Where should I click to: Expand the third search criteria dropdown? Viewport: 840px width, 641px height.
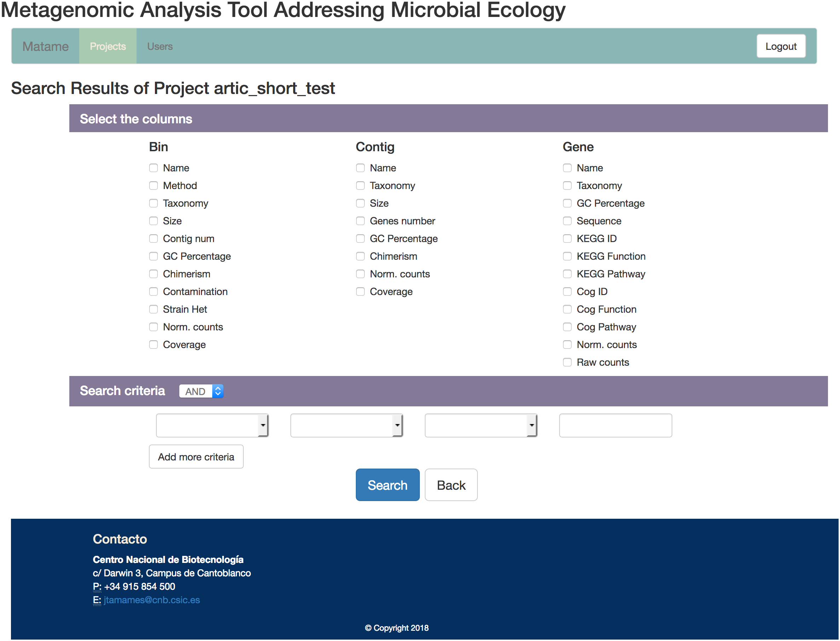tap(481, 425)
